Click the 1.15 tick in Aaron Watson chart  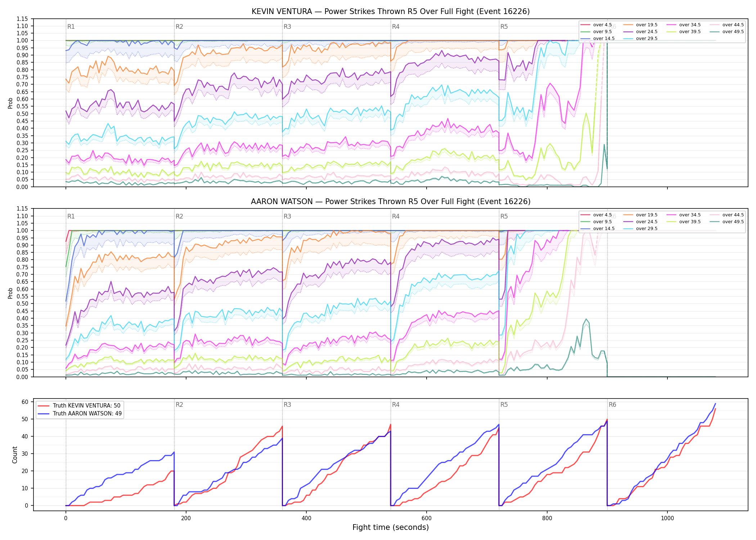tap(22, 209)
